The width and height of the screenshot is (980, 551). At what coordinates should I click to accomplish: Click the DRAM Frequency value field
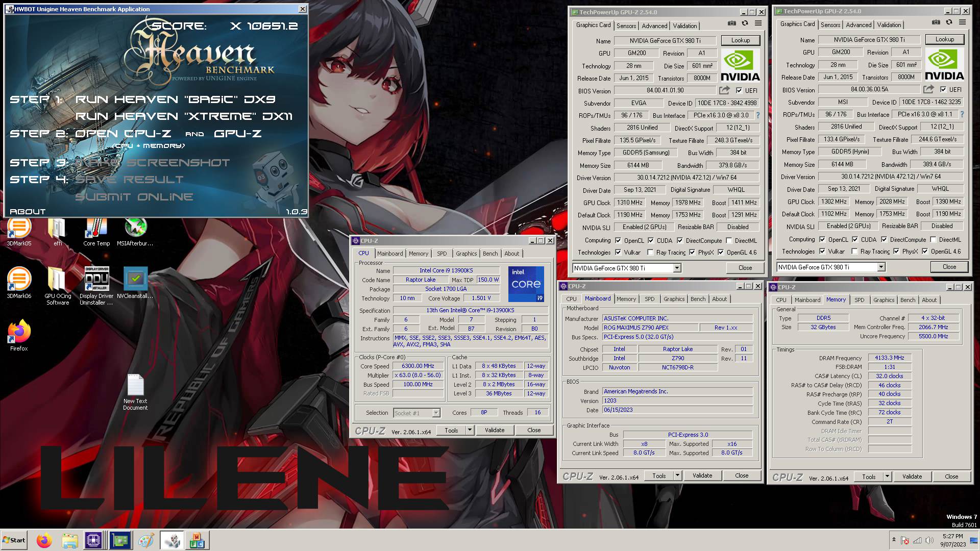point(890,358)
